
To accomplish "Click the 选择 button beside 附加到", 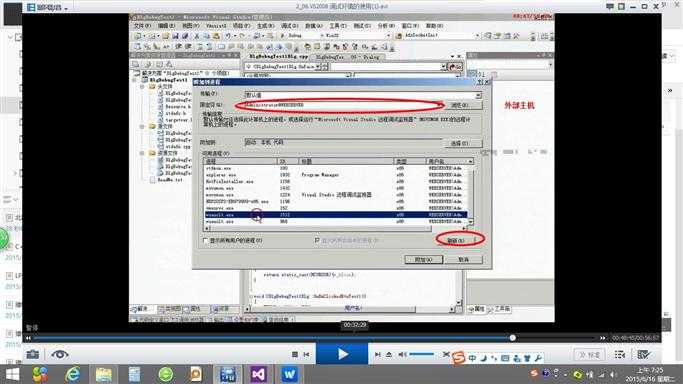I will (x=463, y=143).
